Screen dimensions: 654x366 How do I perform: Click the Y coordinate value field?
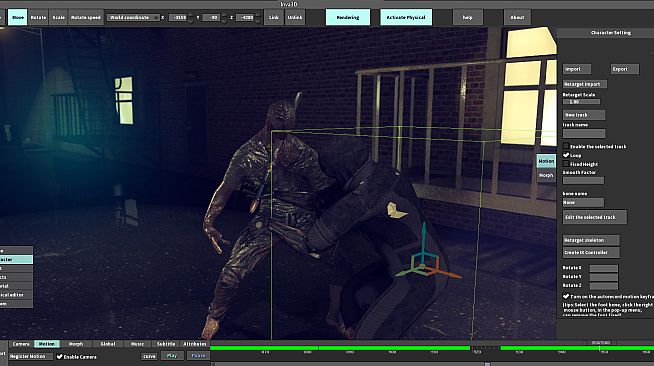[211, 18]
